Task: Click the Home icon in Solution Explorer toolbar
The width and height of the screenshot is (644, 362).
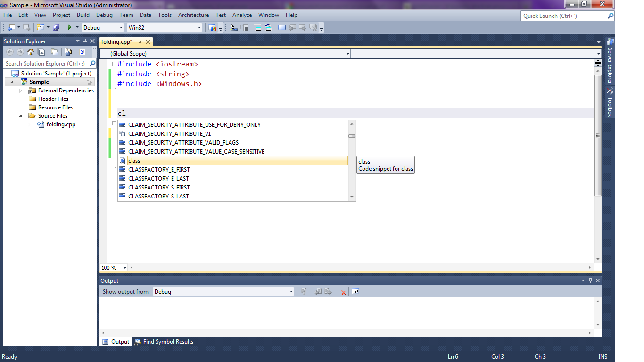Action: pyautogui.click(x=31, y=51)
